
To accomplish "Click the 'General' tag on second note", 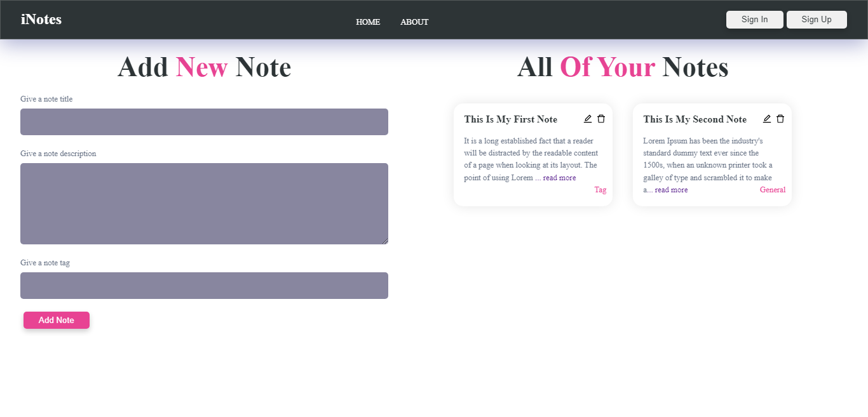I will tap(773, 190).
